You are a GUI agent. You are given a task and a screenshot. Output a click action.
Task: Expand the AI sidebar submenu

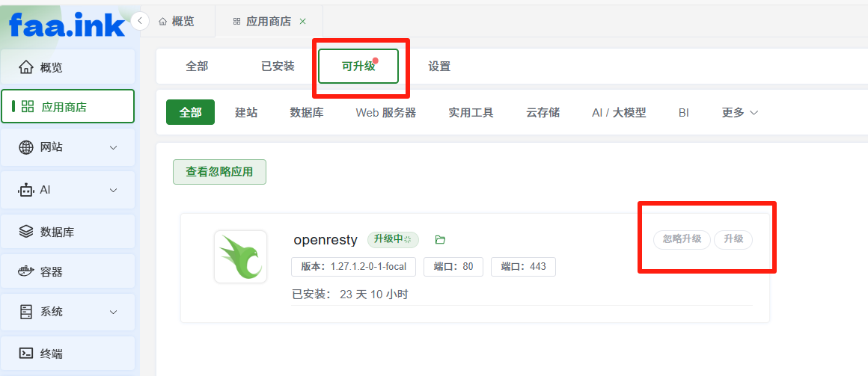pyautogui.click(x=67, y=190)
